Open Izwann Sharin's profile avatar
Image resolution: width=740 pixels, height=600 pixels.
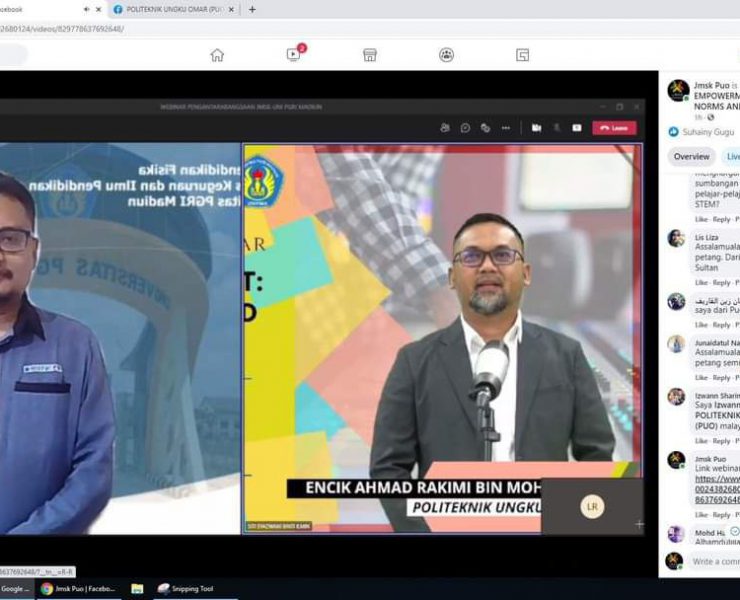[676, 397]
